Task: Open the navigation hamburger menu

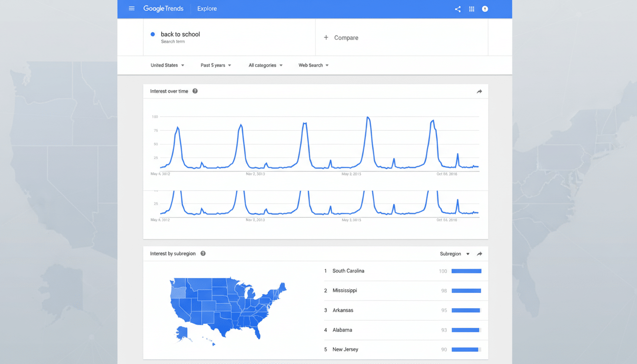Action: click(x=131, y=8)
